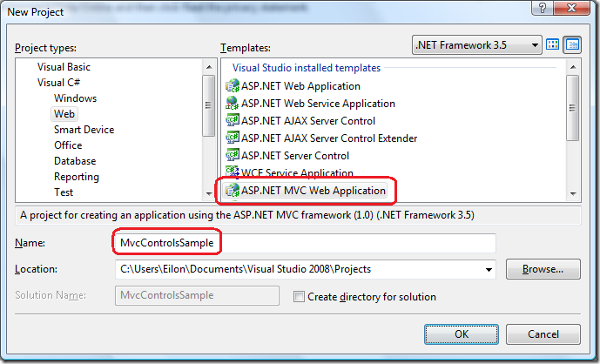Image resolution: width=600 pixels, height=364 pixels.
Task: Switch templates view to small icons
Action: pos(572,44)
